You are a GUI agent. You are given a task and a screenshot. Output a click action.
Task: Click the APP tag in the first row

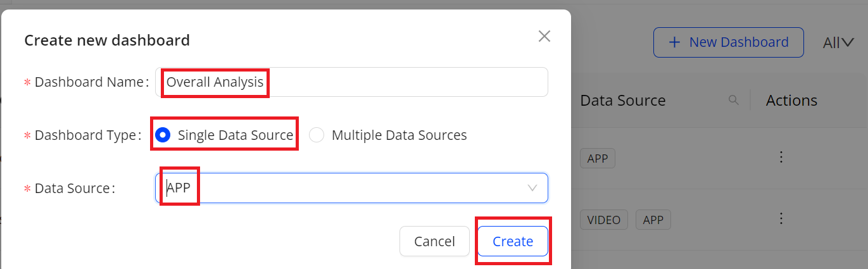(x=598, y=158)
